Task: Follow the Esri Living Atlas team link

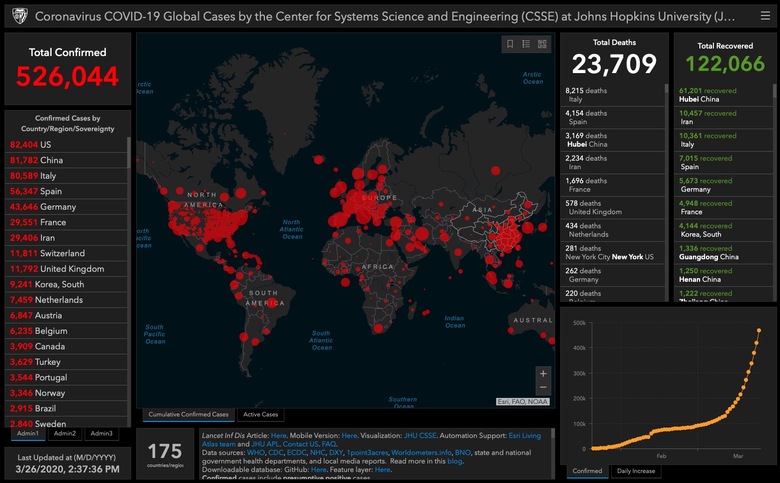Action: coord(524,436)
